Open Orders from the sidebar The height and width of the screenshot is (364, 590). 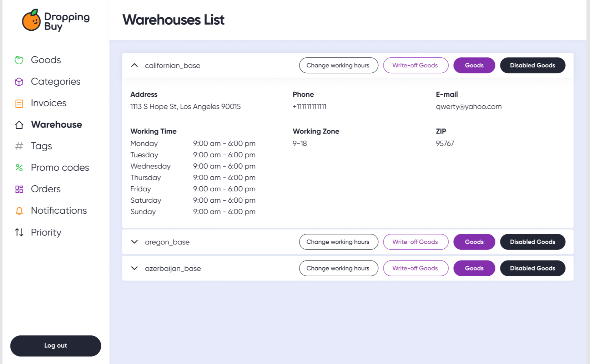[x=46, y=189]
